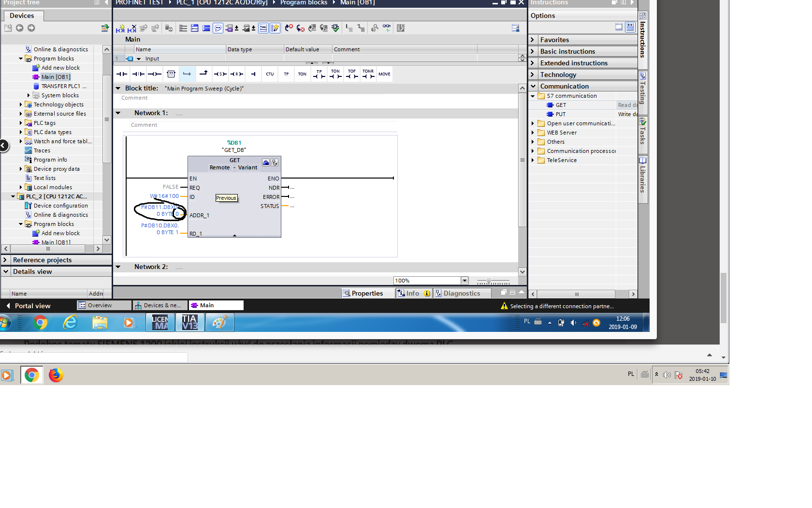The width and height of the screenshot is (812, 508).
Task: Insert a normally closed contact
Action: coord(138,74)
